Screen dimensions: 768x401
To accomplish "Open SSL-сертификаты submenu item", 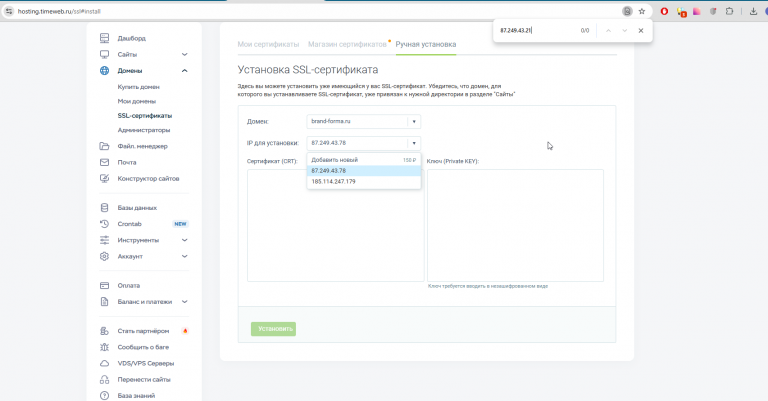I will pyautogui.click(x=144, y=116).
